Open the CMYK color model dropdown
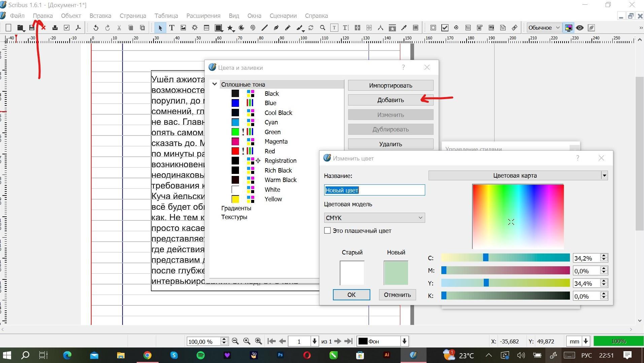 374,218
